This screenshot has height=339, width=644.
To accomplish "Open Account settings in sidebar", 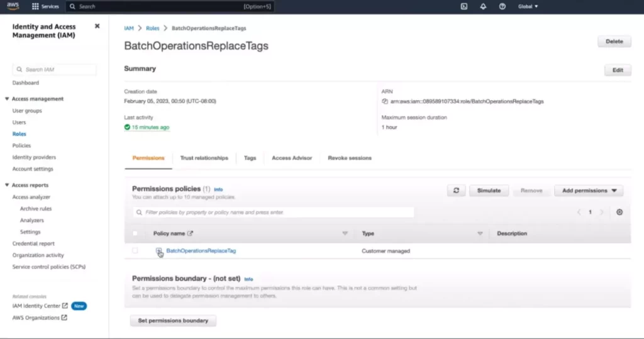I will (33, 169).
